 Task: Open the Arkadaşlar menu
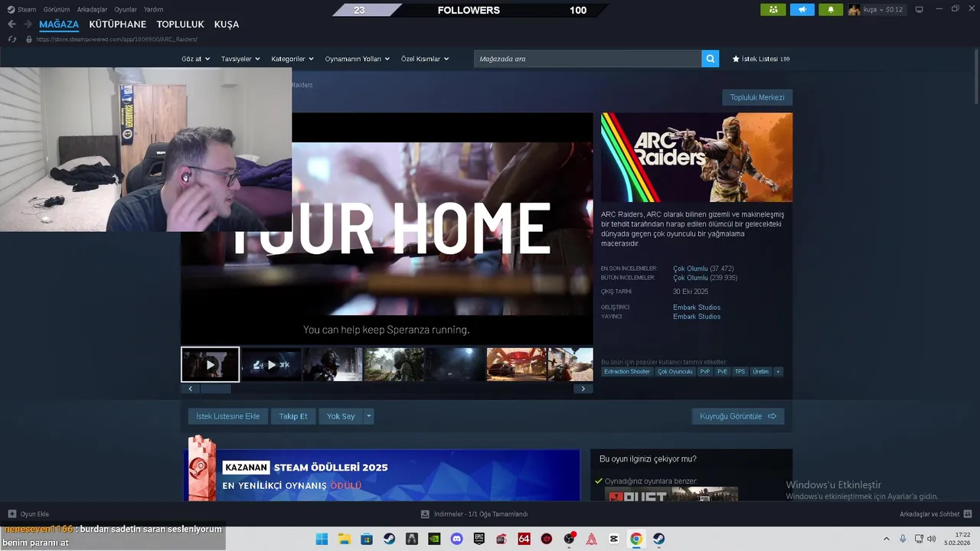point(92,9)
